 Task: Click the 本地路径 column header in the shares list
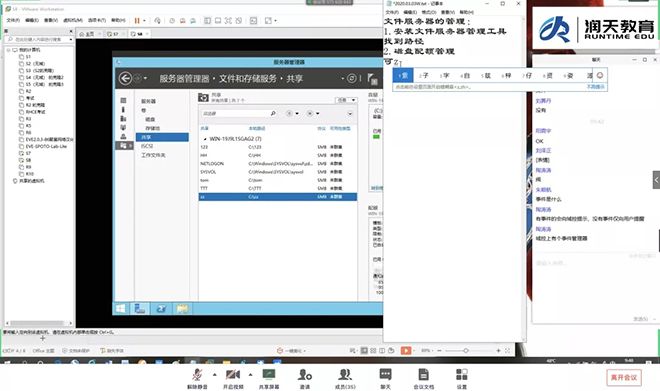[257, 128]
